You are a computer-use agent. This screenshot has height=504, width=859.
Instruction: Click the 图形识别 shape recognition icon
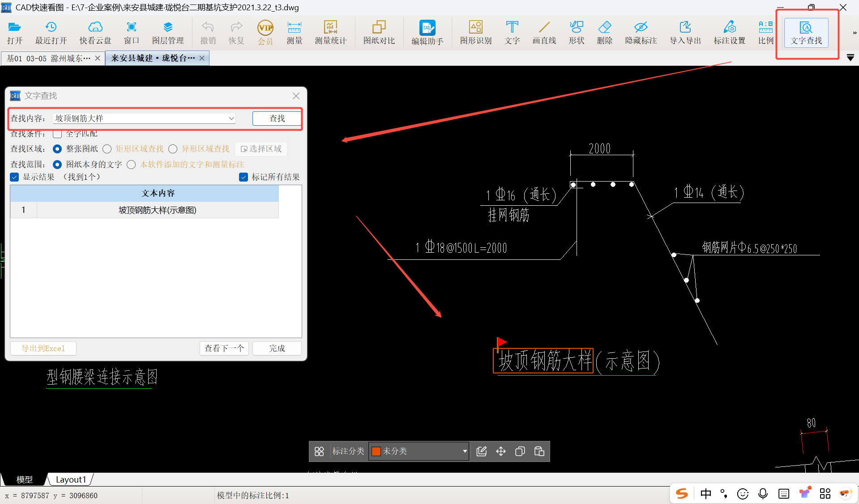pyautogui.click(x=475, y=32)
